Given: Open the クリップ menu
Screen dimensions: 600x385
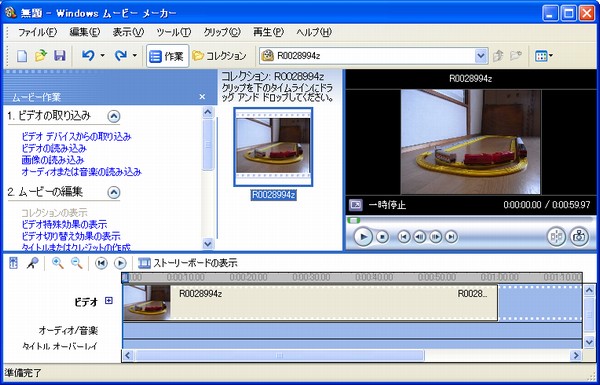Looking at the screenshot, I should pos(222,33).
